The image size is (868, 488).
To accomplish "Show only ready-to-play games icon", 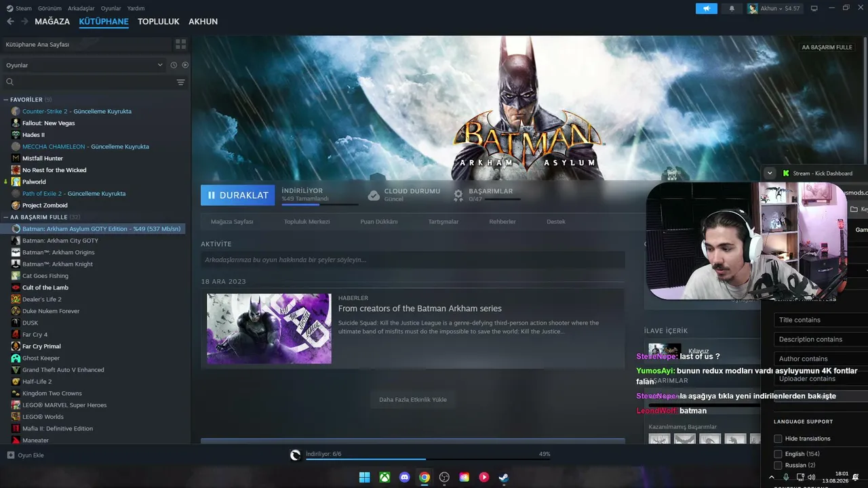I will [185, 65].
